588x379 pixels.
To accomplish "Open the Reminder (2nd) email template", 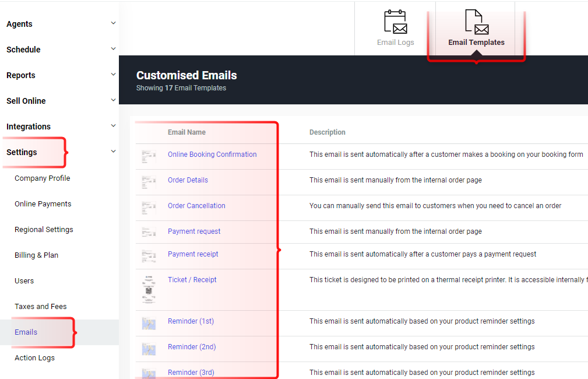I will tap(192, 347).
